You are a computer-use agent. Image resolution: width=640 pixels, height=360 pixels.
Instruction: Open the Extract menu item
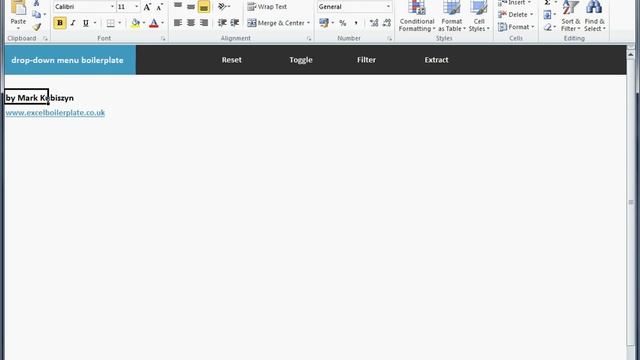pyautogui.click(x=436, y=60)
